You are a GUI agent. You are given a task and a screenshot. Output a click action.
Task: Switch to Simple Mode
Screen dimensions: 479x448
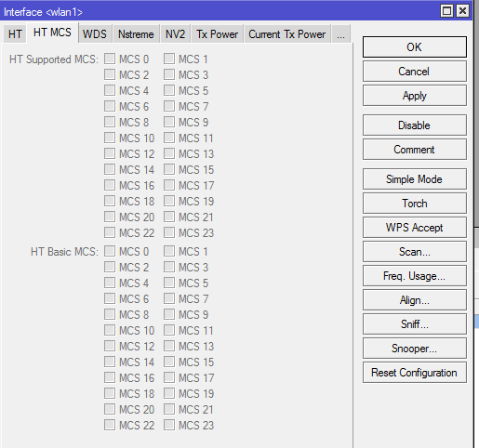tap(415, 179)
